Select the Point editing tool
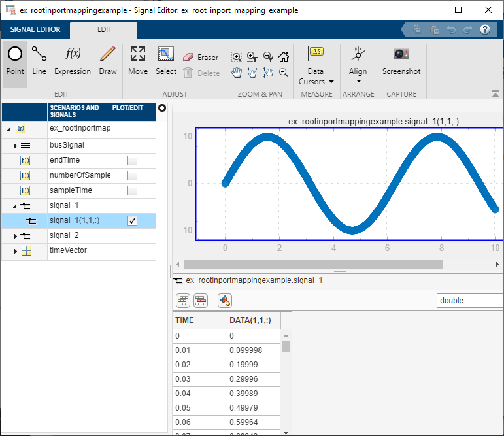This screenshot has width=504, height=436. [x=15, y=61]
